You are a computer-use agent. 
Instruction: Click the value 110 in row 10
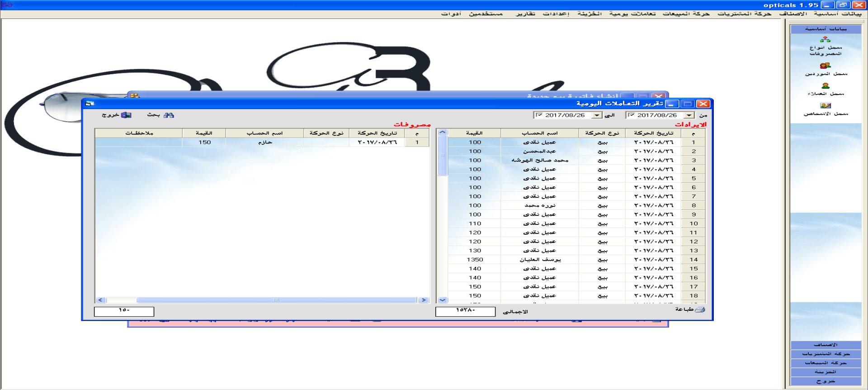(x=475, y=224)
